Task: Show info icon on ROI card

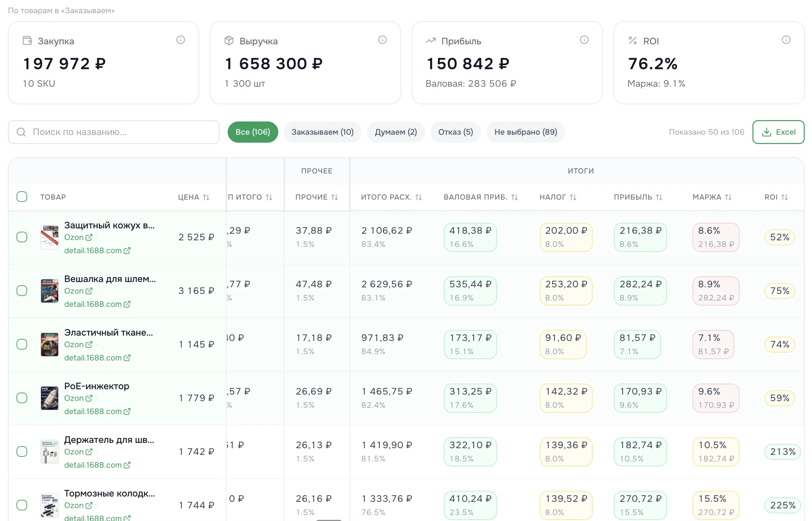Action: click(x=786, y=40)
